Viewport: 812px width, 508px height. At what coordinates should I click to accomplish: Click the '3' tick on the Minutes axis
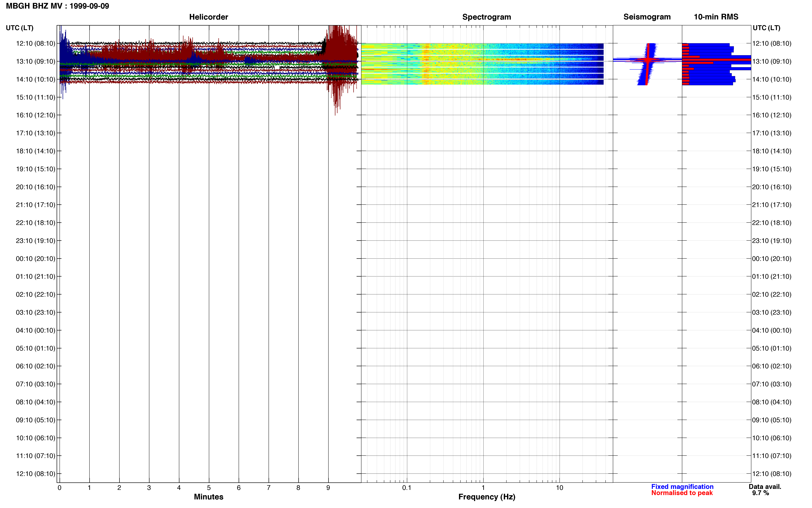[149, 488]
